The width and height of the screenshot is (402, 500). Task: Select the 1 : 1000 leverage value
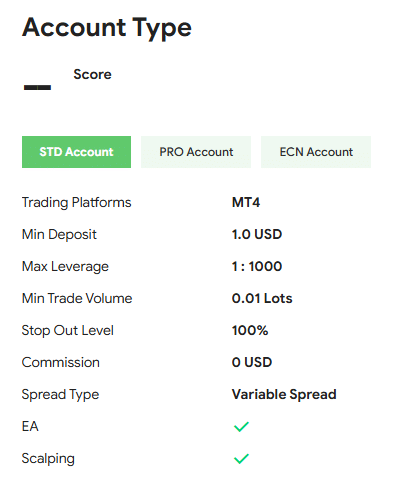tap(257, 266)
